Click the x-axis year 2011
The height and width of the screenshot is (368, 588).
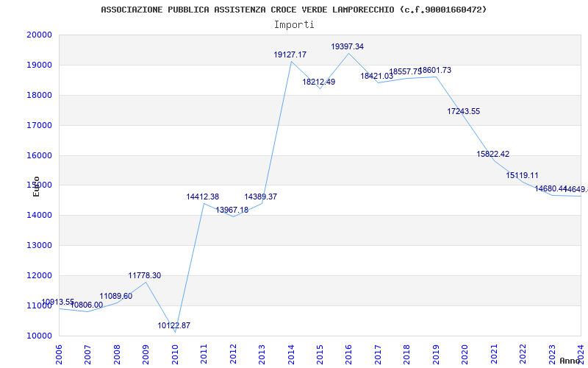click(x=204, y=354)
